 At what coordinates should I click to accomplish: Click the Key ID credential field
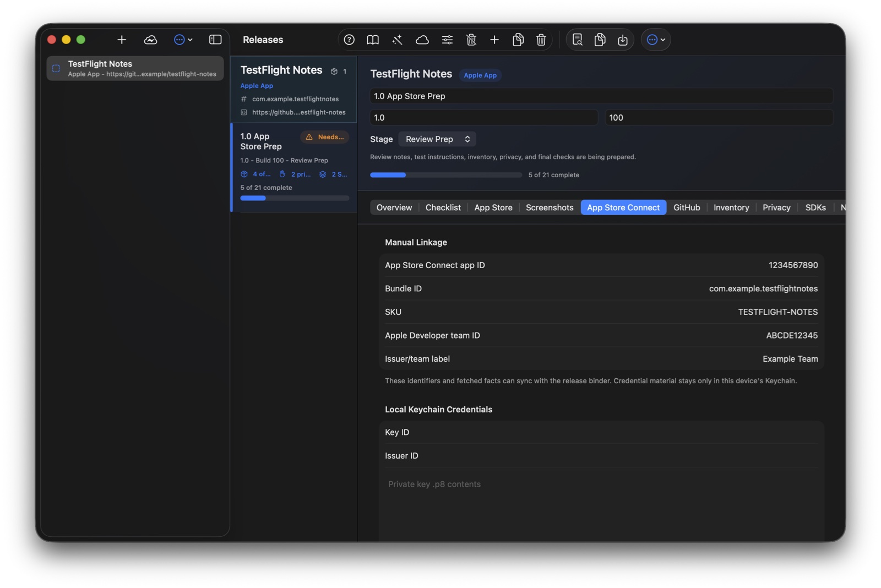click(601, 432)
